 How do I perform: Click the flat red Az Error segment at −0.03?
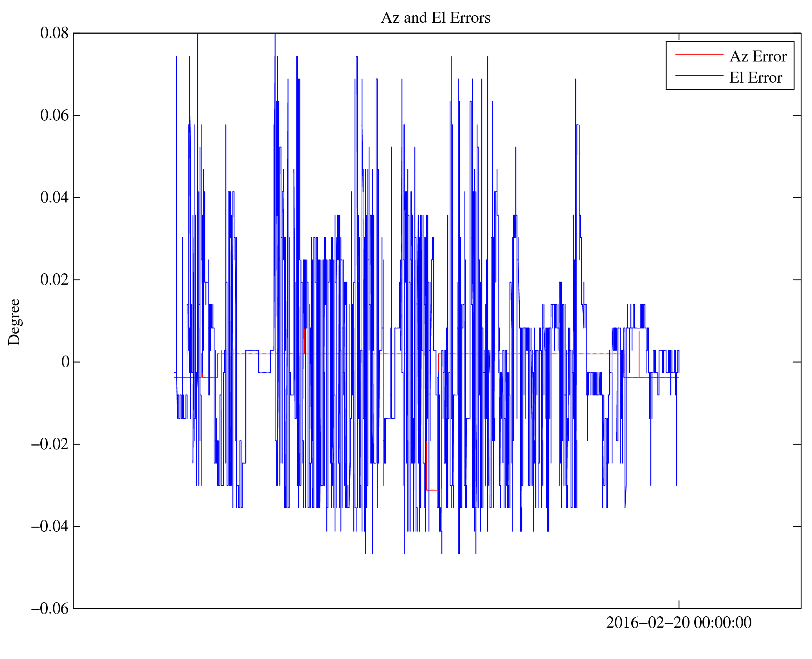(x=431, y=490)
